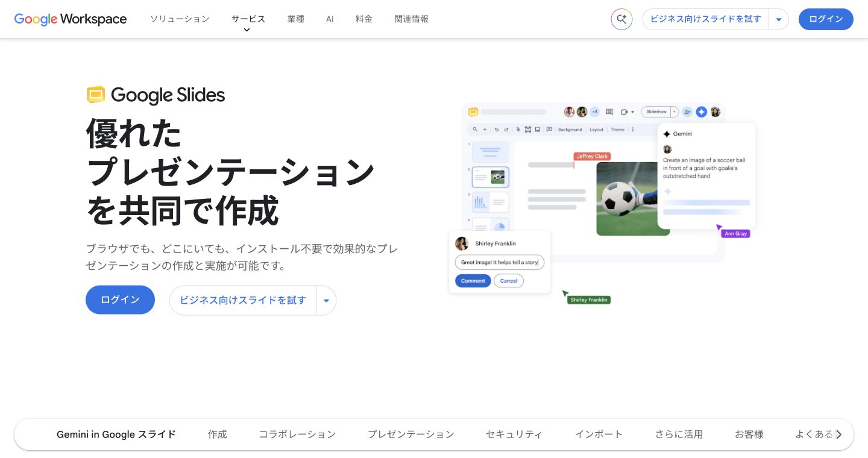The image size is (868, 458).
Task: Open 業種 menu
Action: (296, 19)
